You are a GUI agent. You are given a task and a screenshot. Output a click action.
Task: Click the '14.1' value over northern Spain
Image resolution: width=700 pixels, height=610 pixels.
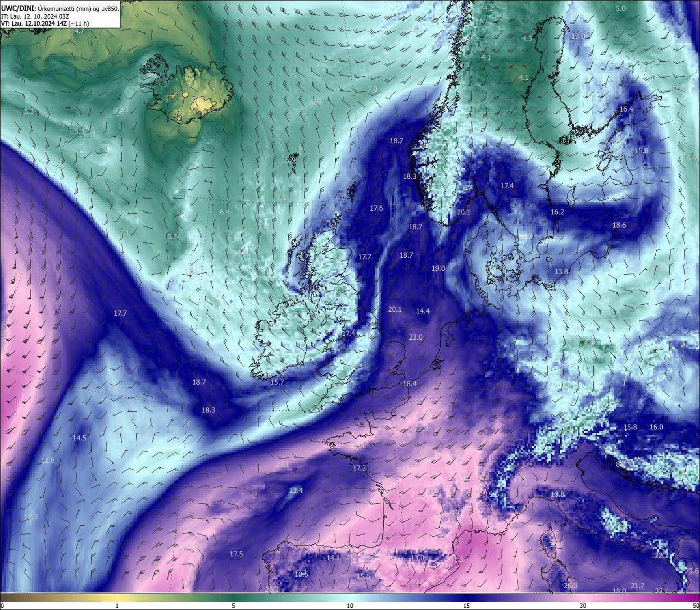tap(333, 558)
